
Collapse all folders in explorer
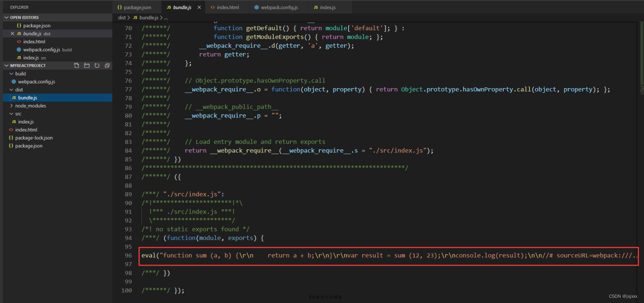pyautogui.click(x=107, y=66)
